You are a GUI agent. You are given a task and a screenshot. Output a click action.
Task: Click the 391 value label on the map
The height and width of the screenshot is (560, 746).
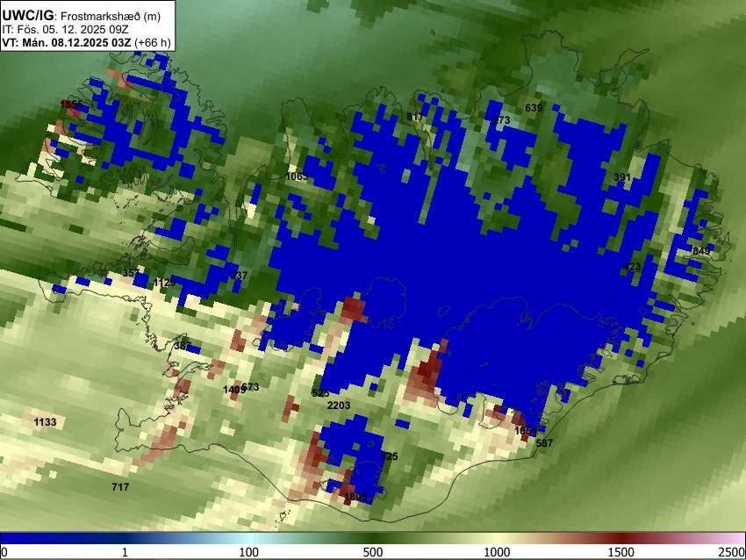coord(622,177)
